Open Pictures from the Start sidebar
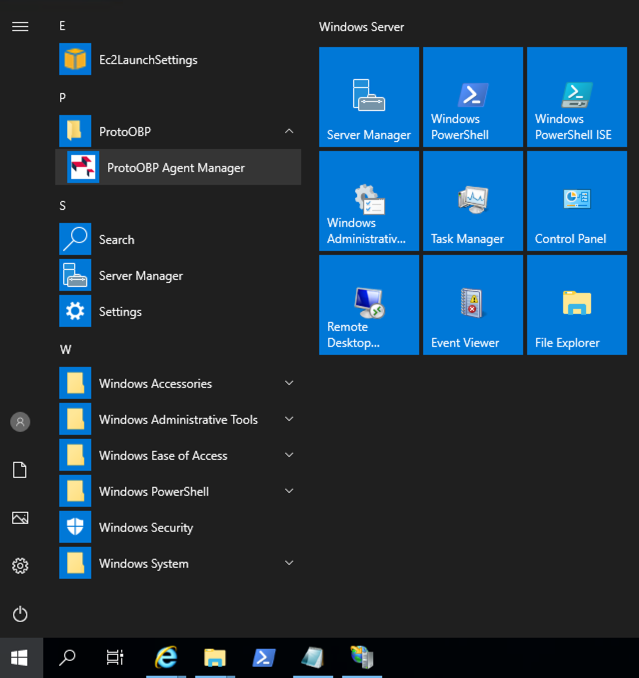This screenshot has width=639, height=678. click(20, 518)
